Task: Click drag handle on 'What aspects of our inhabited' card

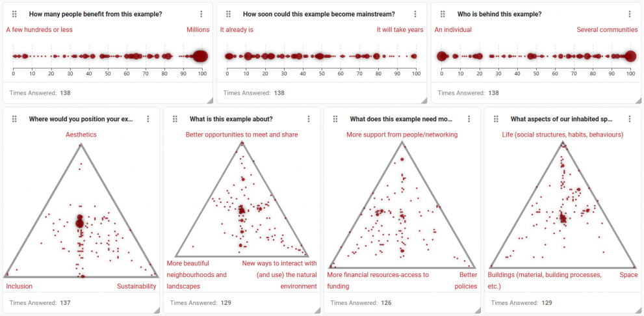Action: click(x=496, y=119)
